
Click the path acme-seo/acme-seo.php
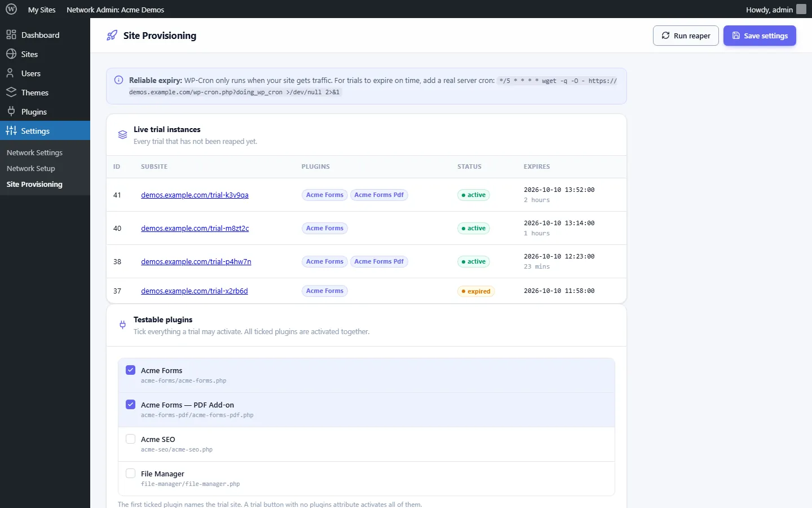(176, 449)
